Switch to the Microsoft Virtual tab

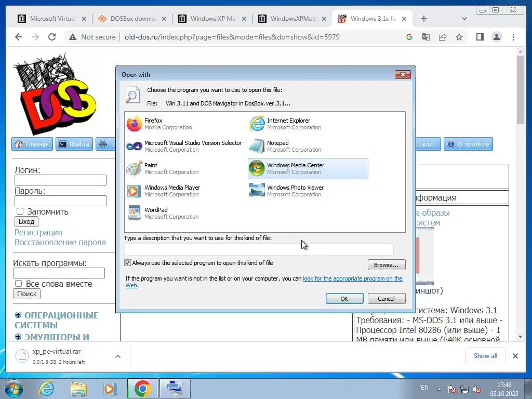(52, 19)
